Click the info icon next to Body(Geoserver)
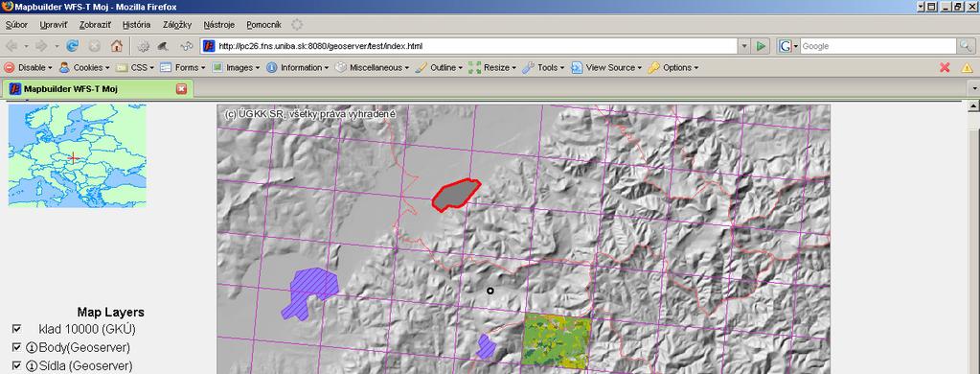 (32, 348)
